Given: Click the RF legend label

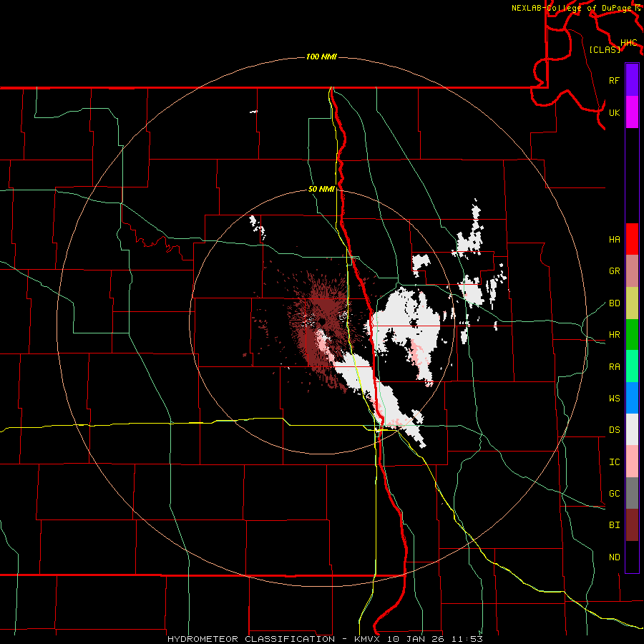Looking at the screenshot, I should (x=614, y=80).
